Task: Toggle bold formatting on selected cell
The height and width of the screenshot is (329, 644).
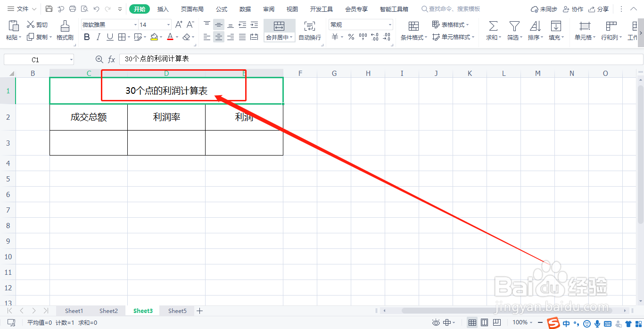Action: click(x=86, y=37)
